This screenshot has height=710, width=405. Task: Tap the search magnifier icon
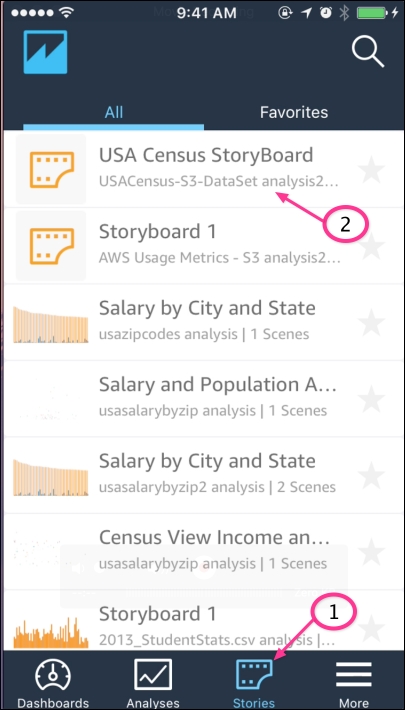[x=368, y=52]
